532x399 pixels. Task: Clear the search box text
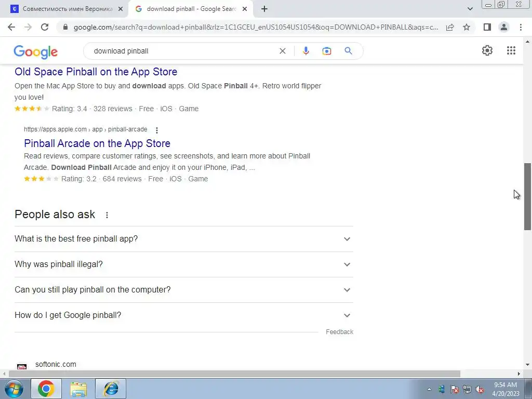(x=282, y=51)
